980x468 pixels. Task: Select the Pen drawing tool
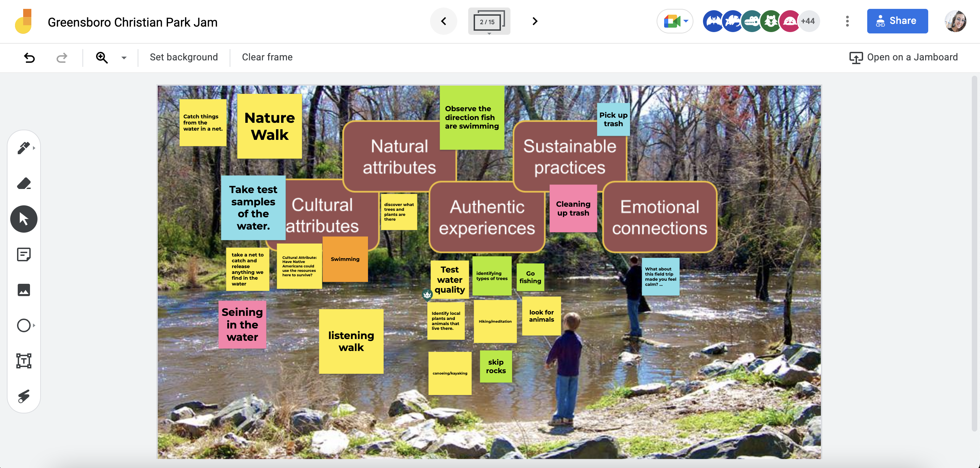tap(24, 148)
